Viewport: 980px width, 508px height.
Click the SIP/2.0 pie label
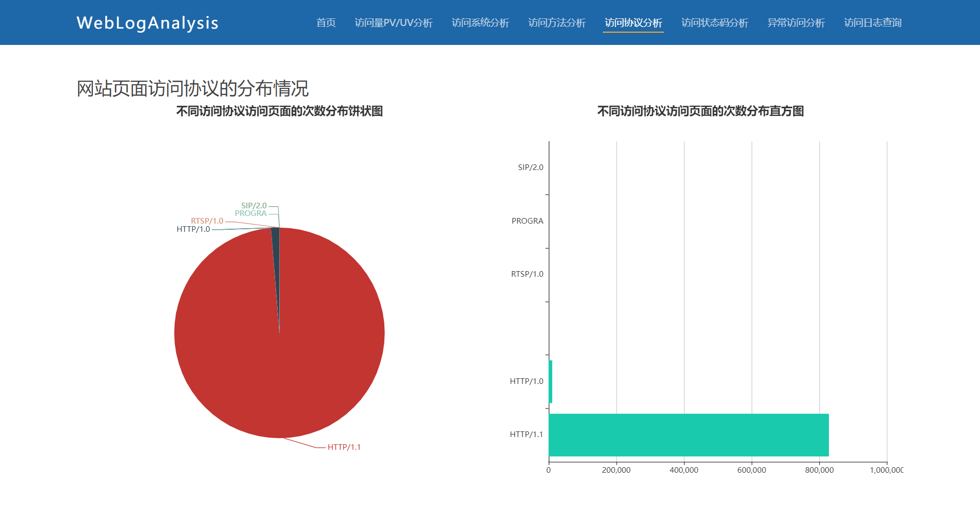point(254,206)
